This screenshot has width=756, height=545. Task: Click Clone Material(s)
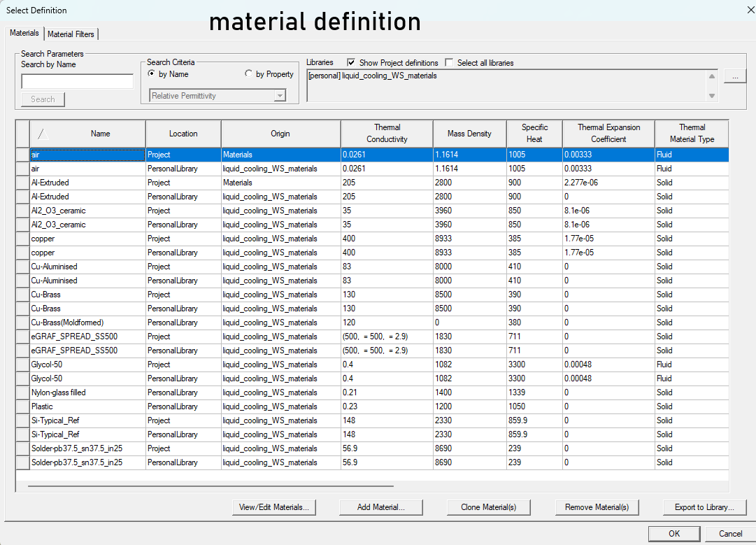488,507
